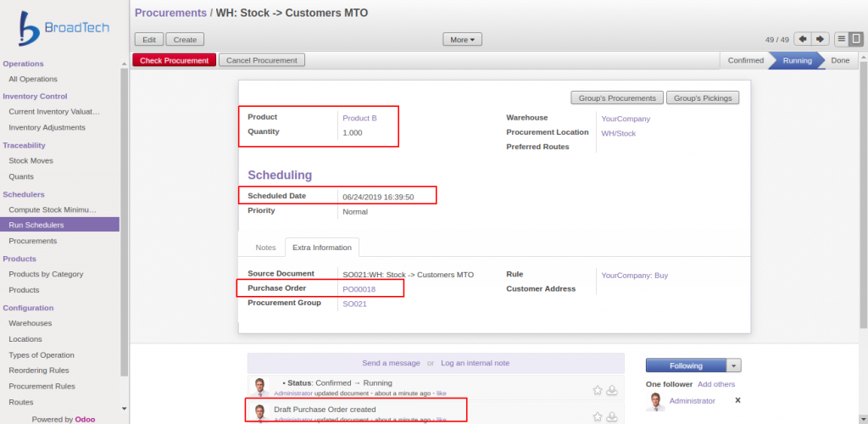Click Log an internal note link
868x424 pixels.
[475, 363]
